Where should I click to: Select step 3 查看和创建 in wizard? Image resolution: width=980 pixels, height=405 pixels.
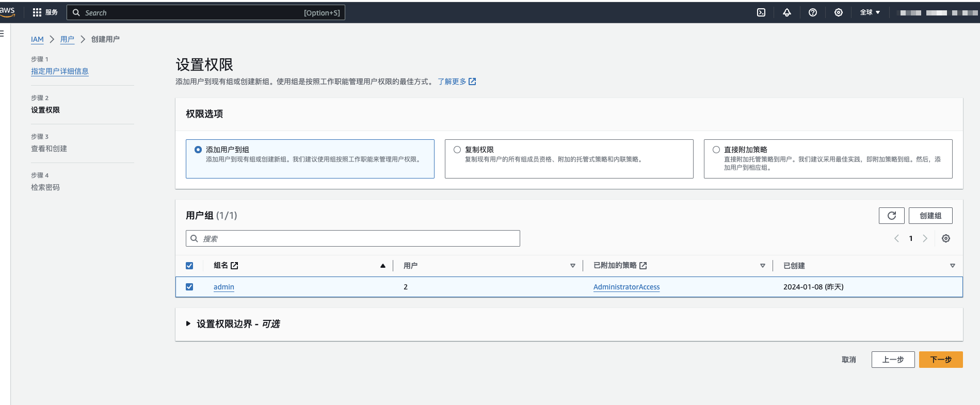[49, 149]
